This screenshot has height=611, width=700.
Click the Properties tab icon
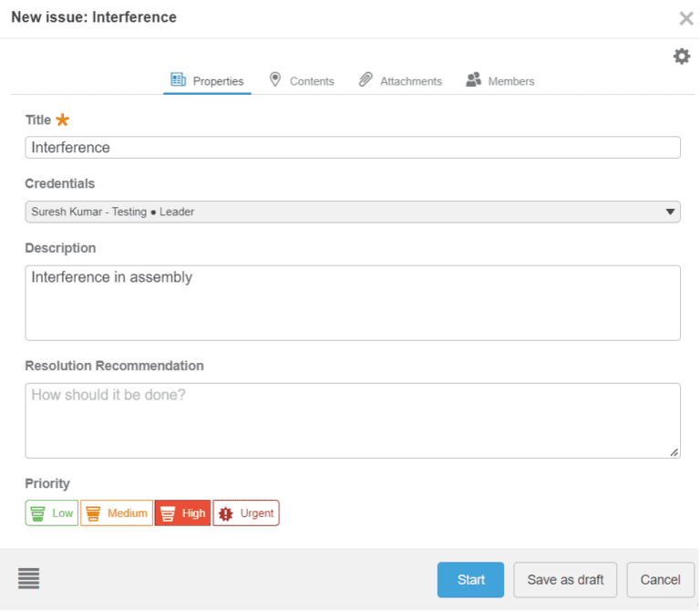tap(179, 80)
